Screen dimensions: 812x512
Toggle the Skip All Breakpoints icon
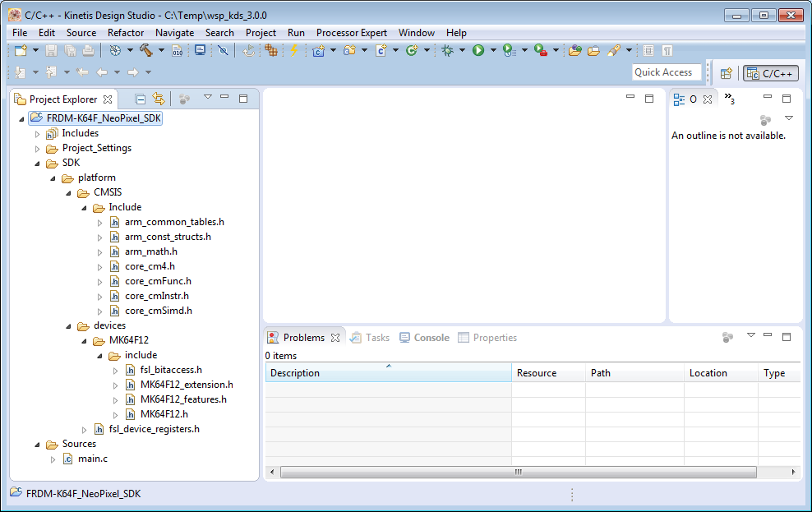222,51
